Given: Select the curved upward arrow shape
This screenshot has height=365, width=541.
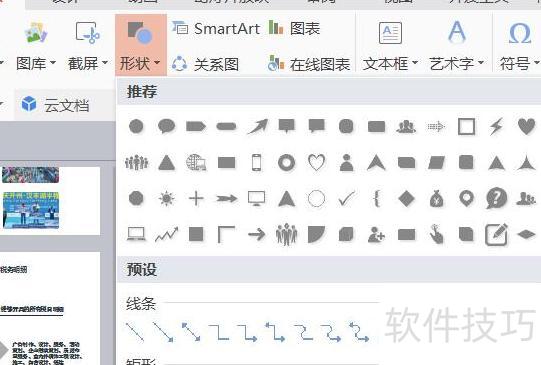Looking at the screenshot, I should point(257,126).
